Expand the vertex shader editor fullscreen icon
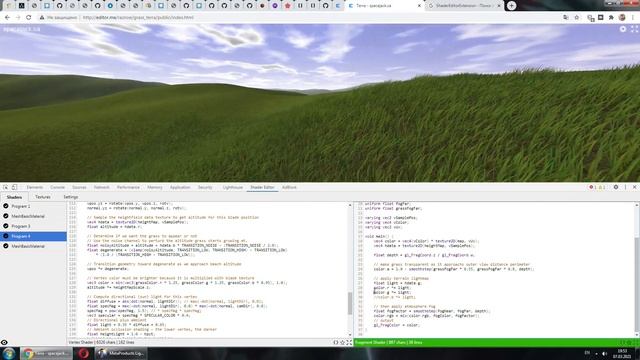The width and height of the screenshot is (640, 360). [x=349, y=342]
